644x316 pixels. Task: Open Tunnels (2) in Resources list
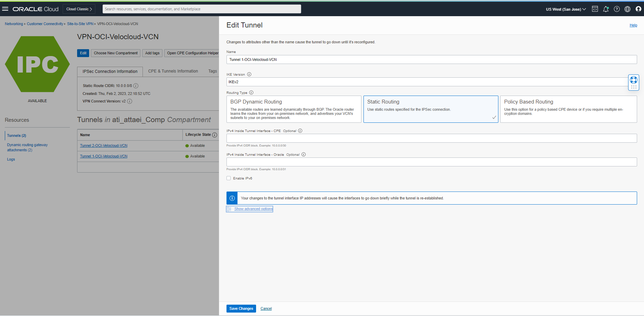pos(17,135)
